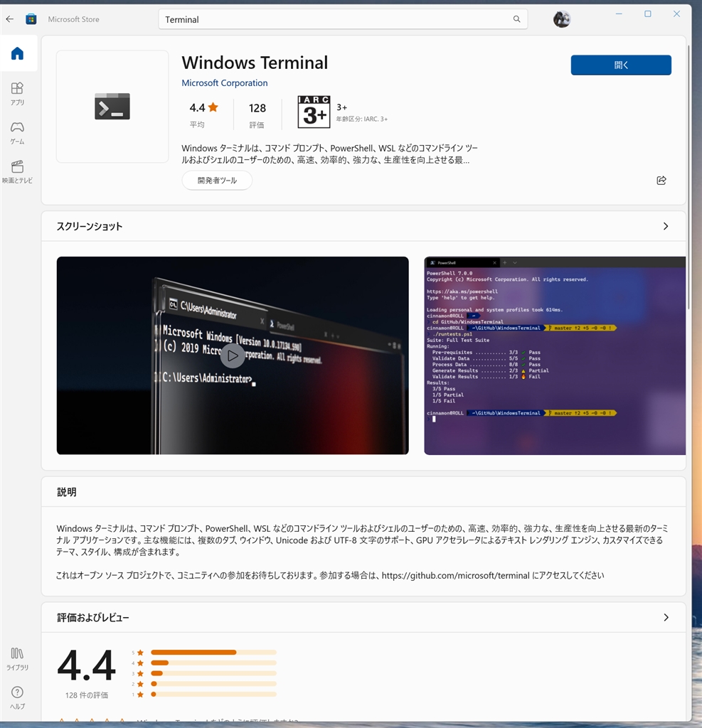The image size is (702, 728).
Task: Click in the search box containing Terminal
Action: pyautogui.click(x=343, y=19)
